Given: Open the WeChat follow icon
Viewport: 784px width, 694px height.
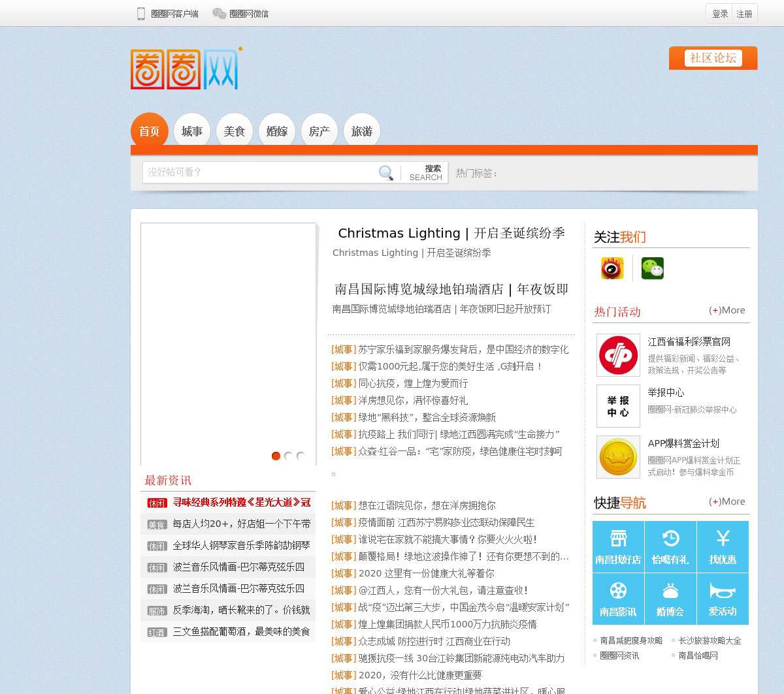Looking at the screenshot, I should [652, 268].
